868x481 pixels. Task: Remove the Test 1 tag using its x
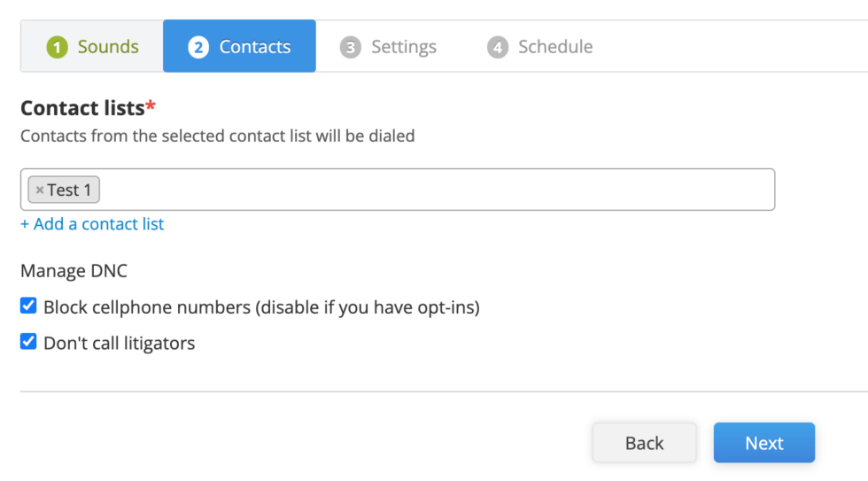(x=39, y=190)
